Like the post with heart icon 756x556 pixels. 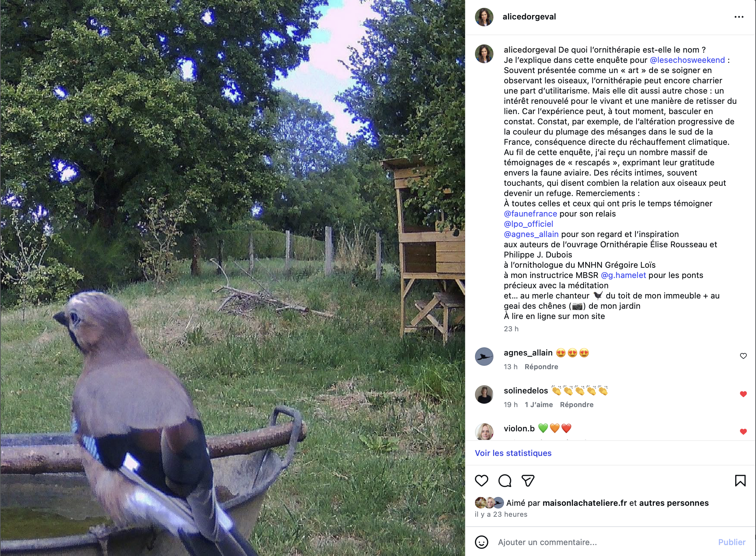481,481
